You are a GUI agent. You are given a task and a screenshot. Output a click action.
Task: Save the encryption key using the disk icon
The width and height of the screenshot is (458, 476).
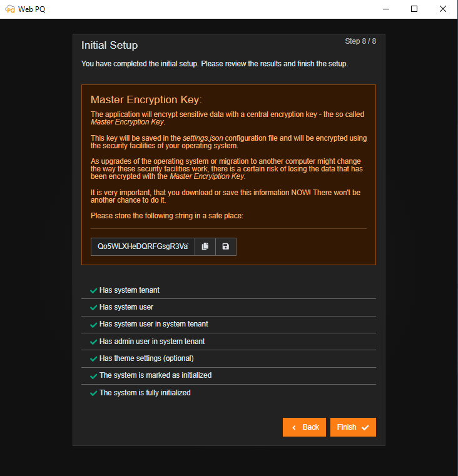pyautogui.click(x=226, y=246)
